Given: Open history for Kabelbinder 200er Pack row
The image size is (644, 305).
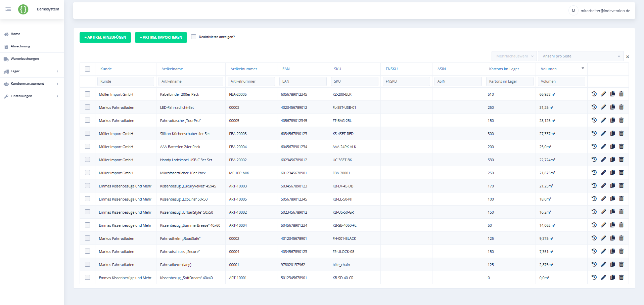Looking at the screenshot, I should (x=594, y=94).
